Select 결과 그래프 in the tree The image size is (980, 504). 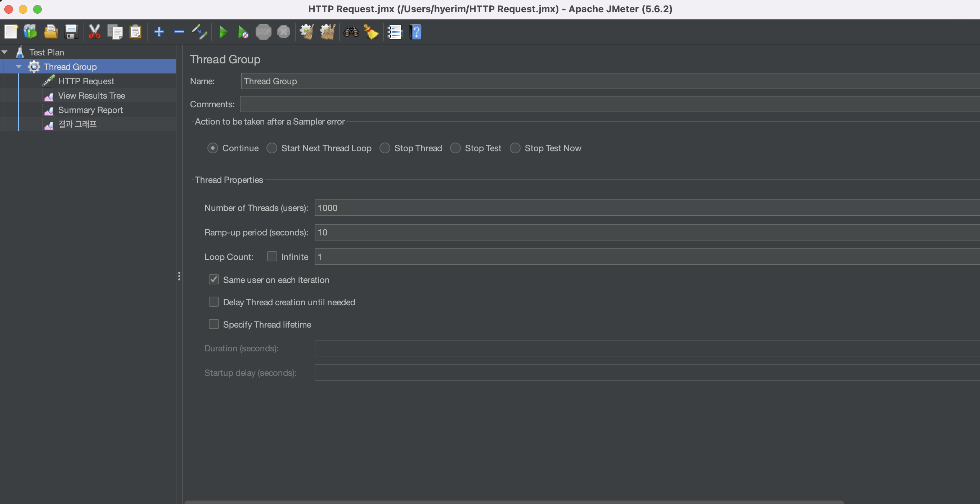[77, 125]
